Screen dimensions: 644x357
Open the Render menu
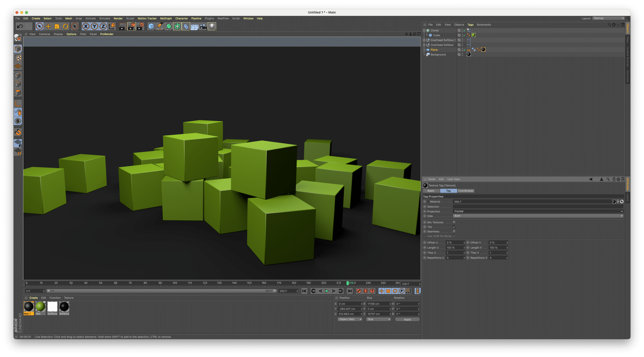pyautogui.click(x=118, y=18)
